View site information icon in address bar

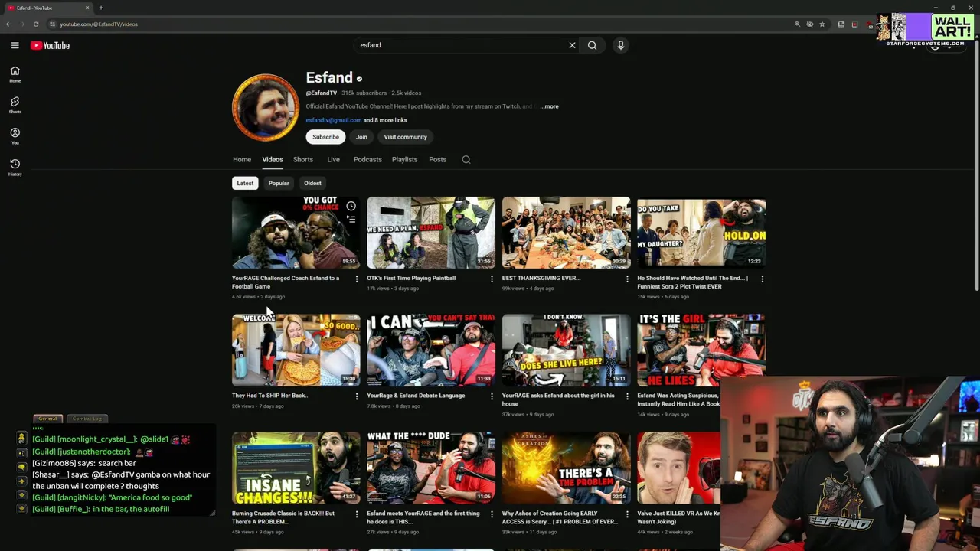[x=52, y=24]
